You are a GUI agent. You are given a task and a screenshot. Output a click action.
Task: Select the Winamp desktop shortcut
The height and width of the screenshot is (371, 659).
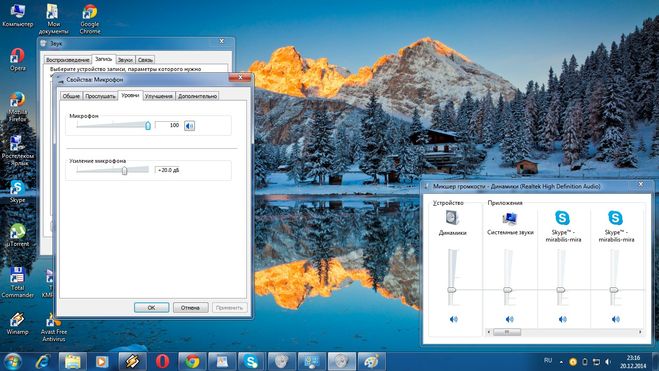(17, 323)
